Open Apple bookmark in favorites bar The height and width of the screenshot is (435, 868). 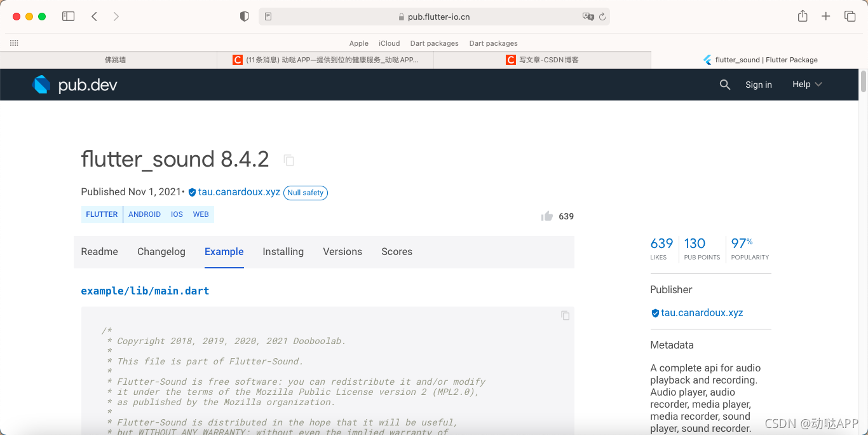click(x=359, y=43)
